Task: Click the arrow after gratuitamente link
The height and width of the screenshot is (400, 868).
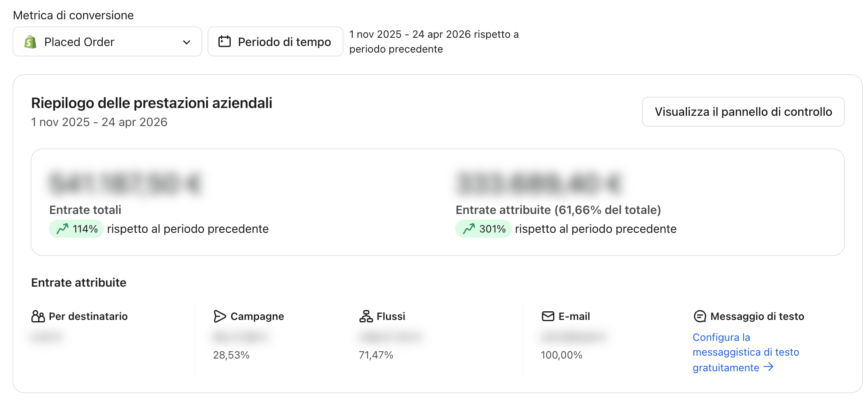Action: [x=768, y=367]
